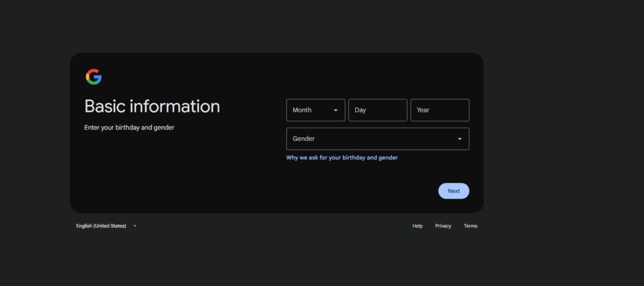This screenshot has width=644, height=286.
Task: Click the Next button
Action: point(453,191)
